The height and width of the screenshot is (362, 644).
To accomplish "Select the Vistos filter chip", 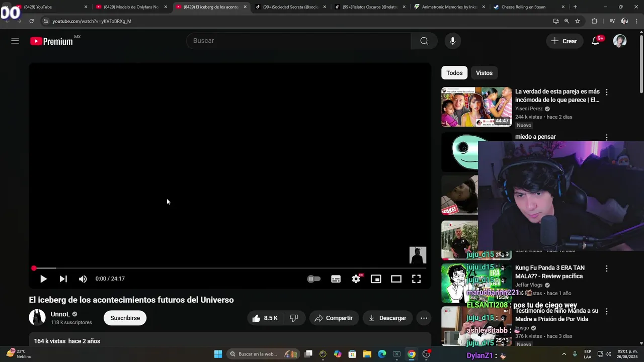I will [x=484, y=73].
